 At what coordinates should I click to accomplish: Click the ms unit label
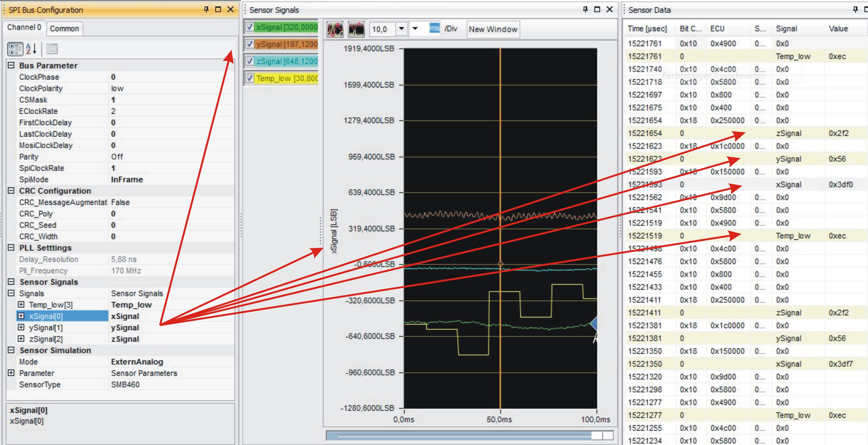pyautogui.click(x=434, y=28)
